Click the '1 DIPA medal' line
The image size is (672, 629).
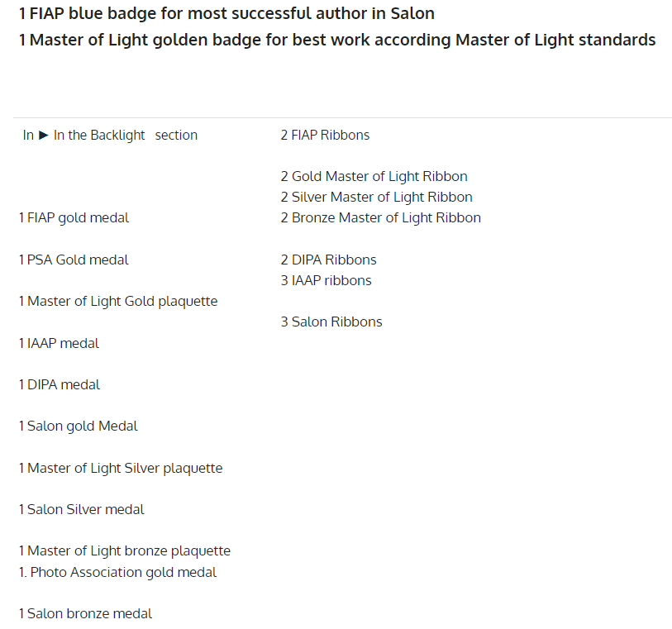coord(60,385)
